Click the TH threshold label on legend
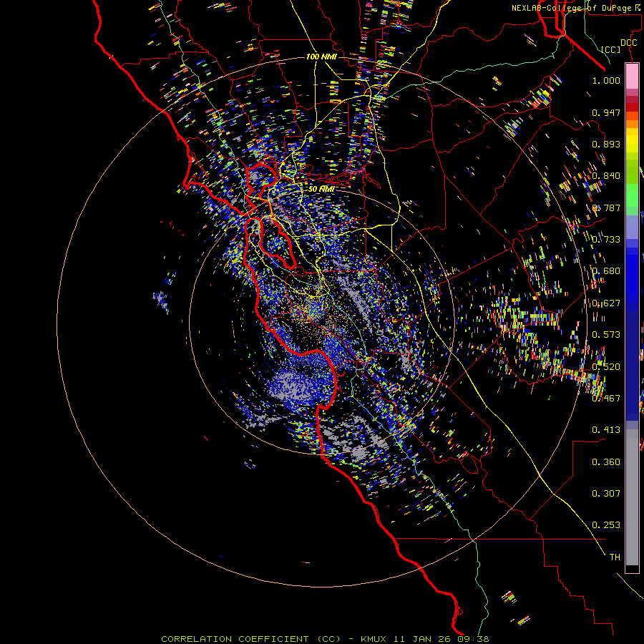Screen dimensions: 644x644 pos(615,557)
